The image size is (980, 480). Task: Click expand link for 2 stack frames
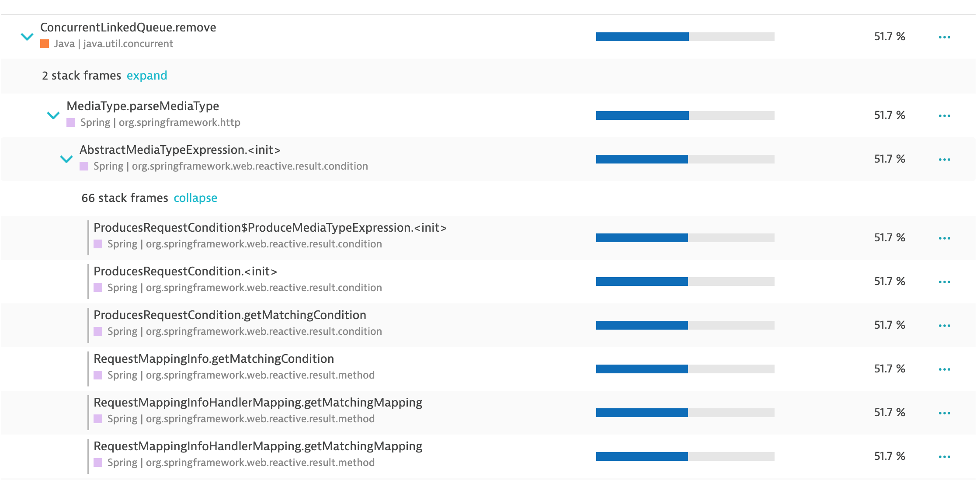click(147, 76)
